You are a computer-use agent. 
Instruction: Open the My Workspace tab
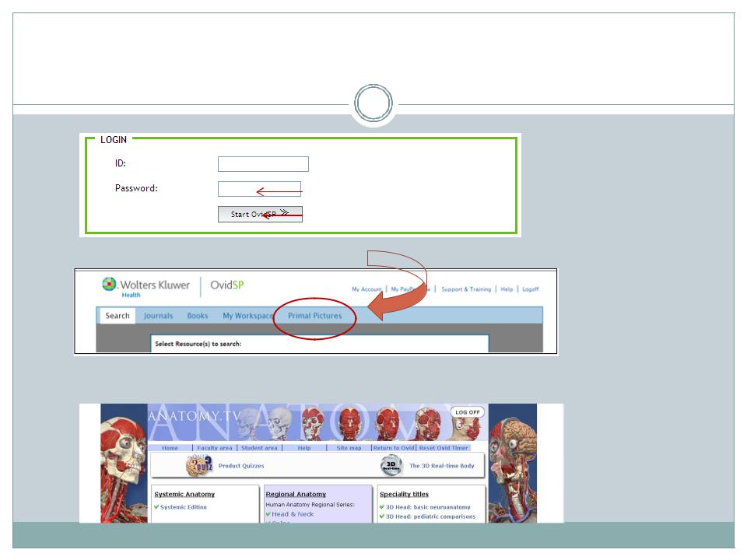click(247, 316)
